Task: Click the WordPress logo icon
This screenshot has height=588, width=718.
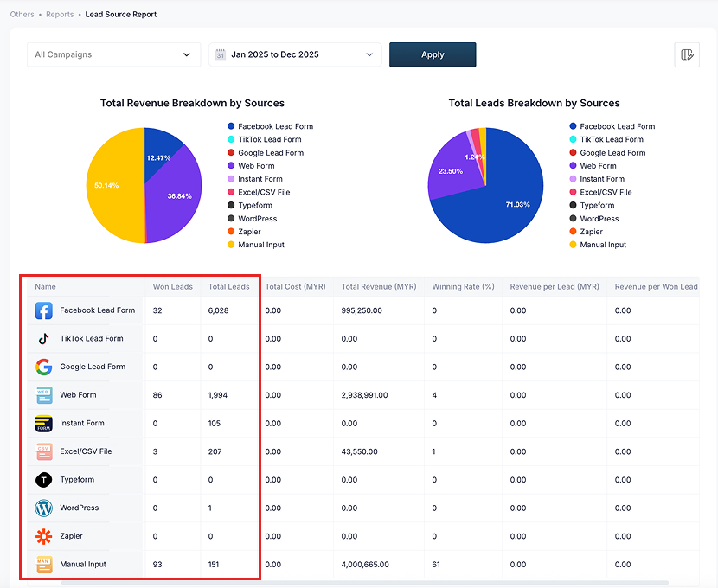Action: click(43, 508)
